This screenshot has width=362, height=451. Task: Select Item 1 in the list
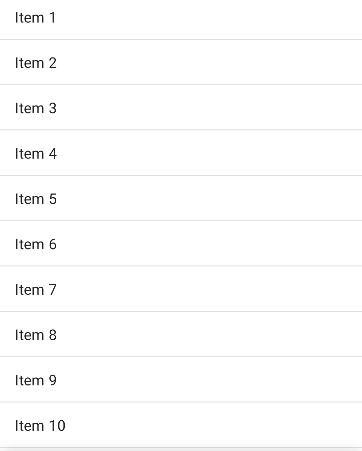[181, 19]
